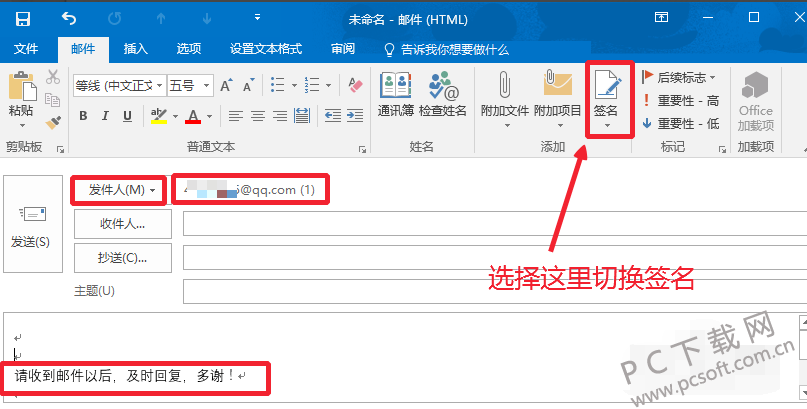Click the Increase Indent icon
Viewport: 807px width, 409px height.
coord(355,116)
